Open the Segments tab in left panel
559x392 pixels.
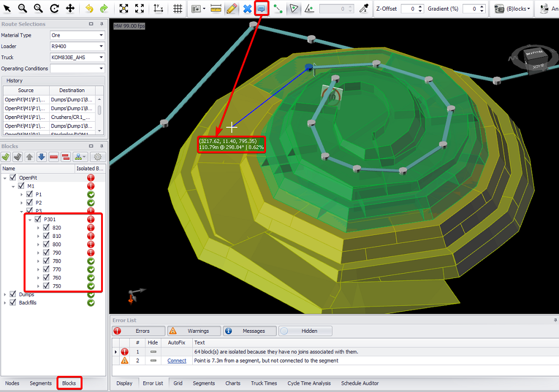tap(41, 383)
